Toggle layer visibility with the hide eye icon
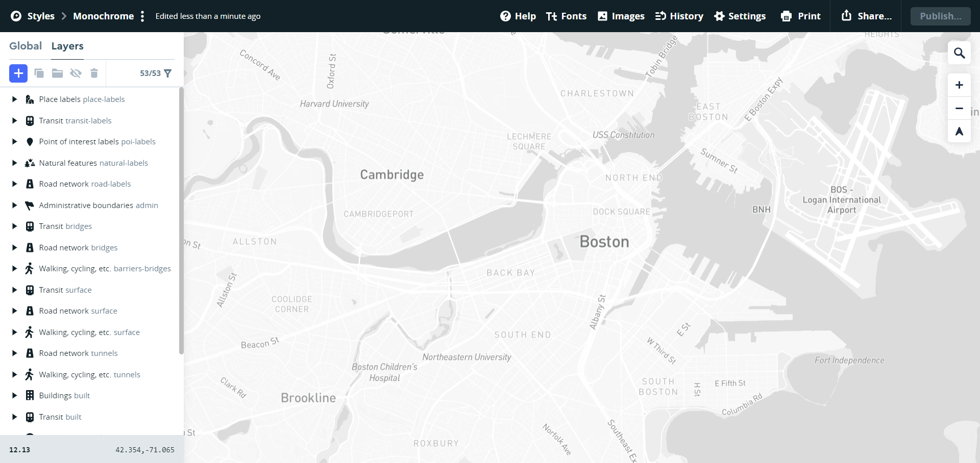Image resolution: width=980 pixels, height=463 pixels. [x=76, y=73]
